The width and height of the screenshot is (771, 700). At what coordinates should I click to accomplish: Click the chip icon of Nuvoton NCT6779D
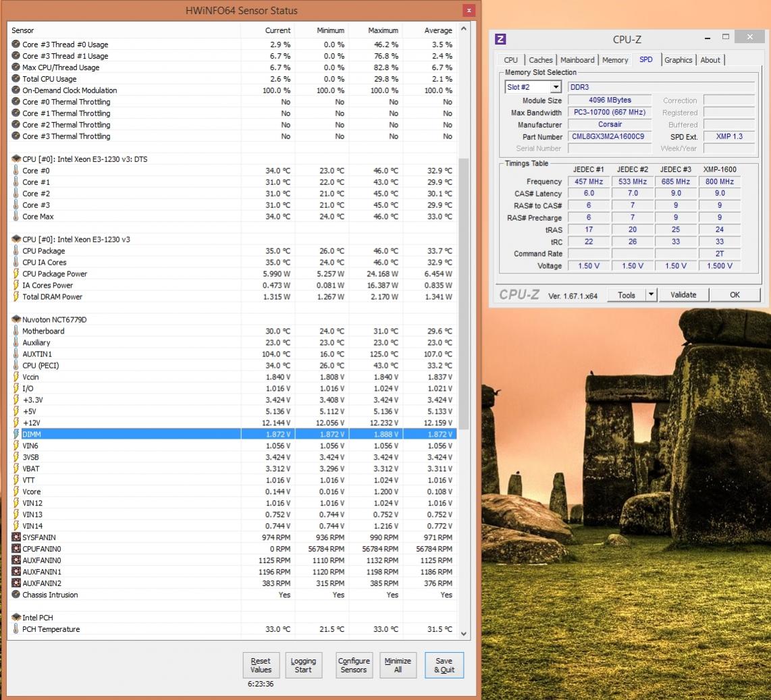coord(16,319)
